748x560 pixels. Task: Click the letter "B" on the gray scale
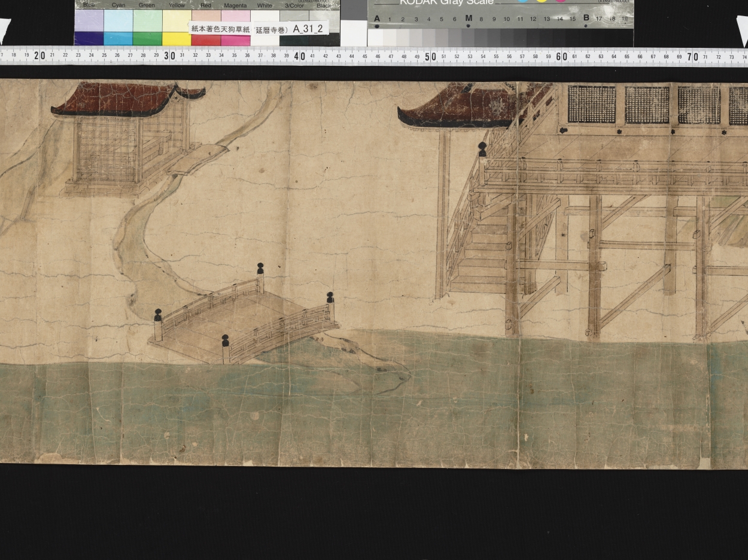coord(586,19)
